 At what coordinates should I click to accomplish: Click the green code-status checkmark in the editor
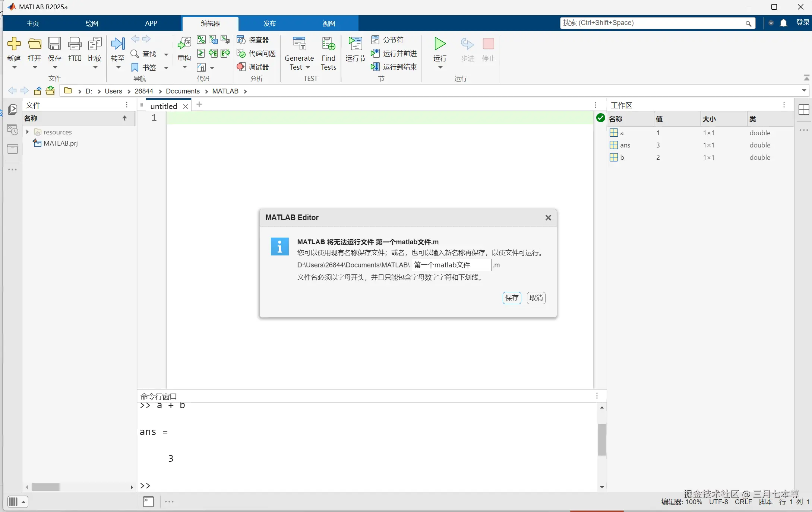[600, 118]
